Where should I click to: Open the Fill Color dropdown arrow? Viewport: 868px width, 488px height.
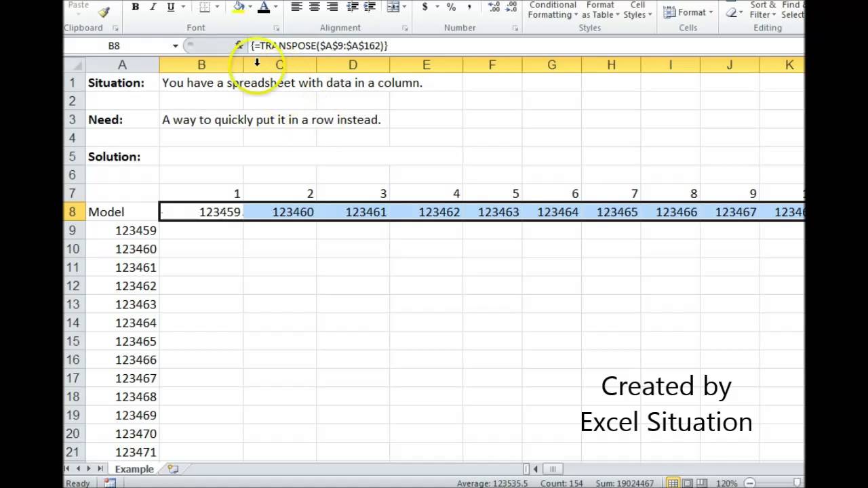pyautogui.click(x=250, y=7)
